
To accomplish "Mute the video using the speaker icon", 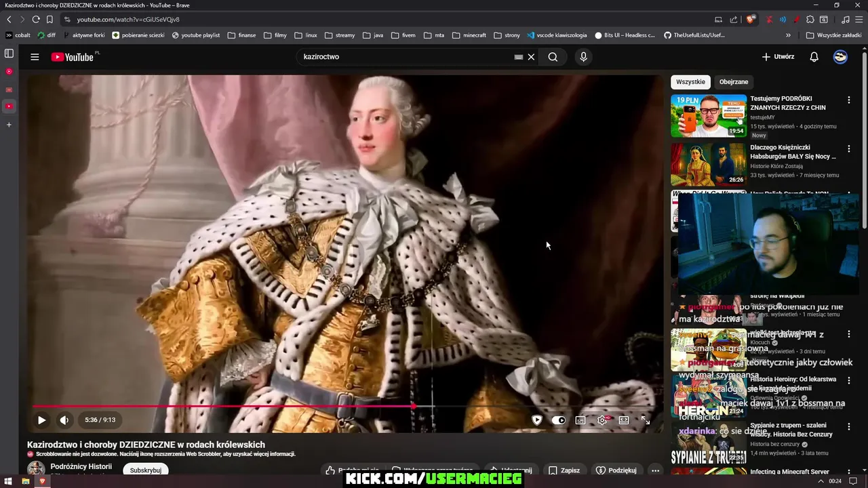I will (x=64, y=420).
